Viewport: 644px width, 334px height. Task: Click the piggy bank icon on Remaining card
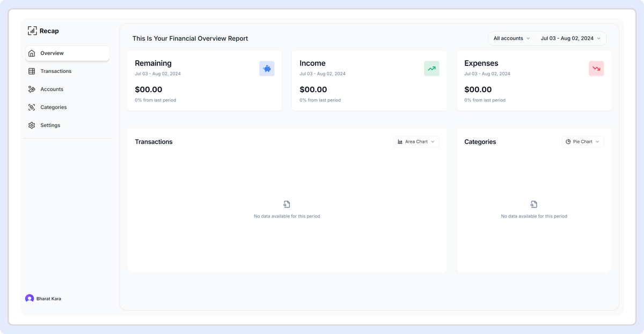coord(267,69)
